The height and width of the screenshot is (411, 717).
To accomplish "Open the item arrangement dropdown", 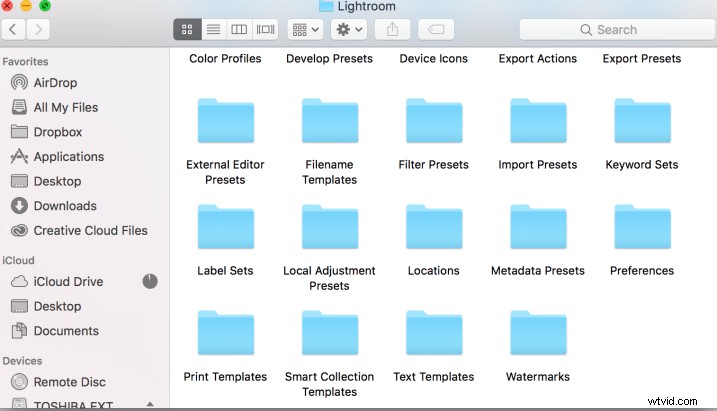I will [305, 30].
